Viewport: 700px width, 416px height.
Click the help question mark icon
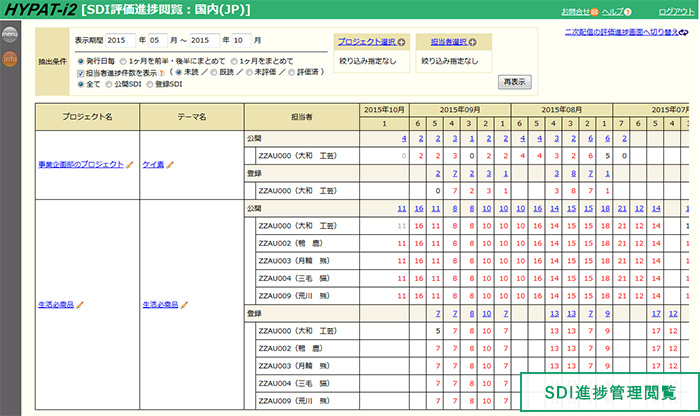(x=629, y=11)
